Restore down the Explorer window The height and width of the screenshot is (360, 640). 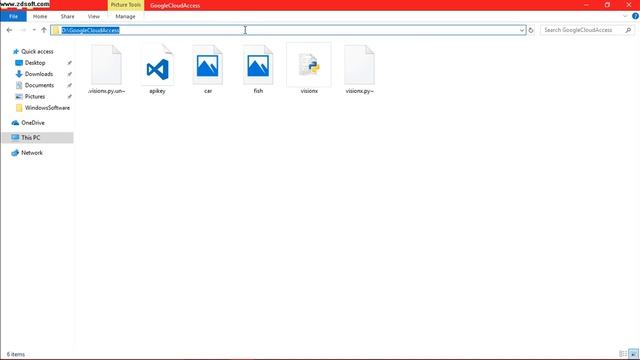[x=607, y=5]
